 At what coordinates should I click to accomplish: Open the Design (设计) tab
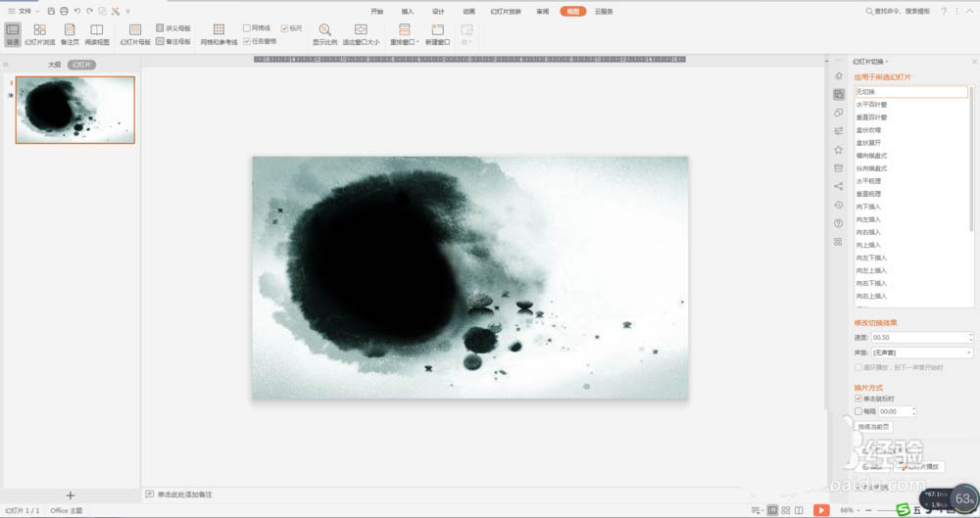tap(438, 11)
